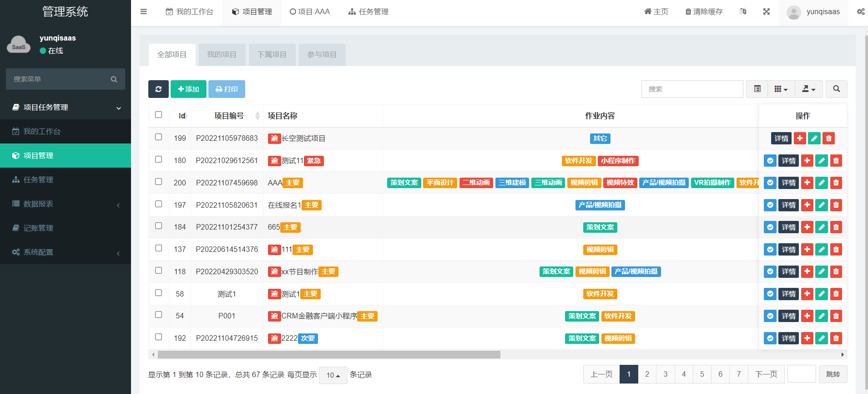Edit project 111 using the pencil icon

[822, 250]
